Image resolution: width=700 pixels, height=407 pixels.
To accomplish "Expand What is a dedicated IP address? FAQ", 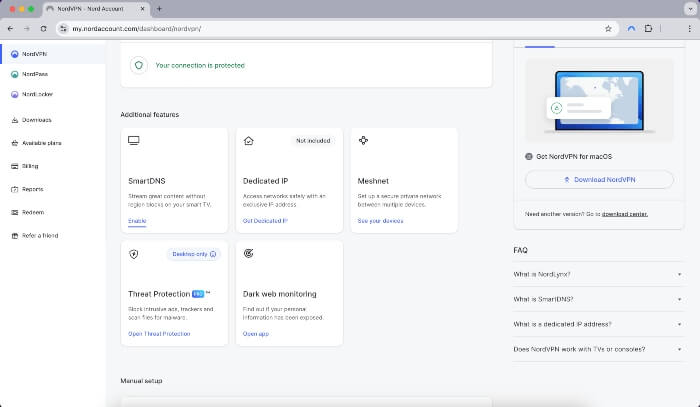I will pos(598,324).
